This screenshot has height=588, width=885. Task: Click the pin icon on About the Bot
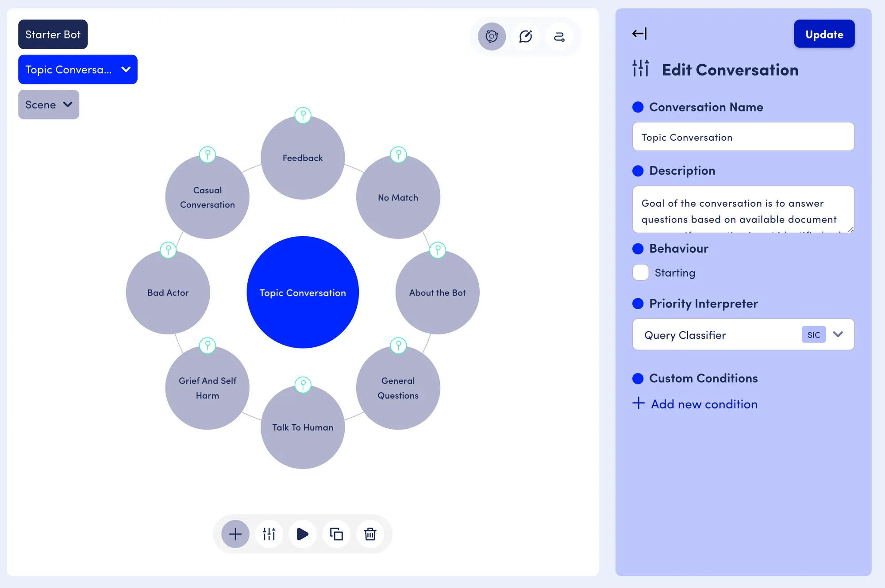click(x=438, y=250)
